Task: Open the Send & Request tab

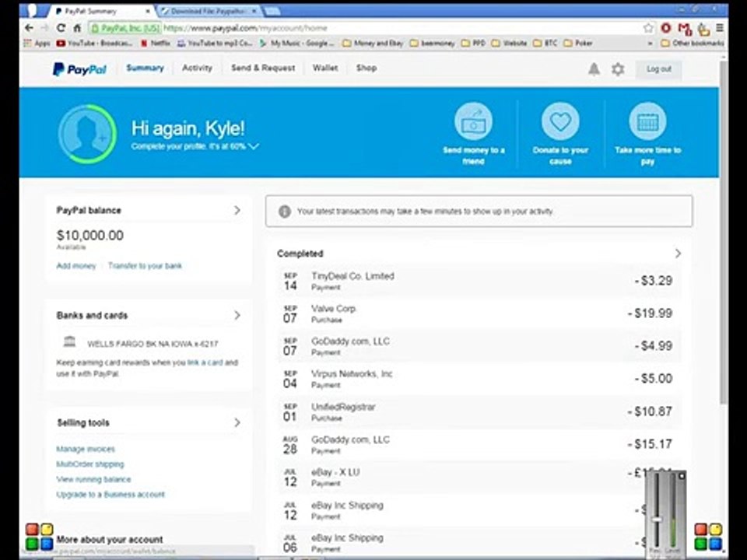Action: (x=263, y=68)
